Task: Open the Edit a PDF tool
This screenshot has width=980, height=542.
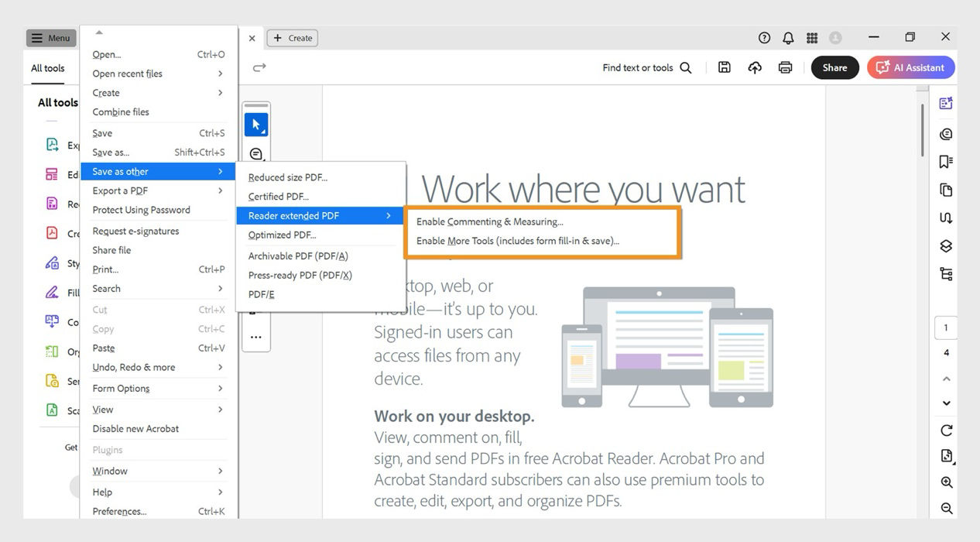Action: tap(52, 173)
